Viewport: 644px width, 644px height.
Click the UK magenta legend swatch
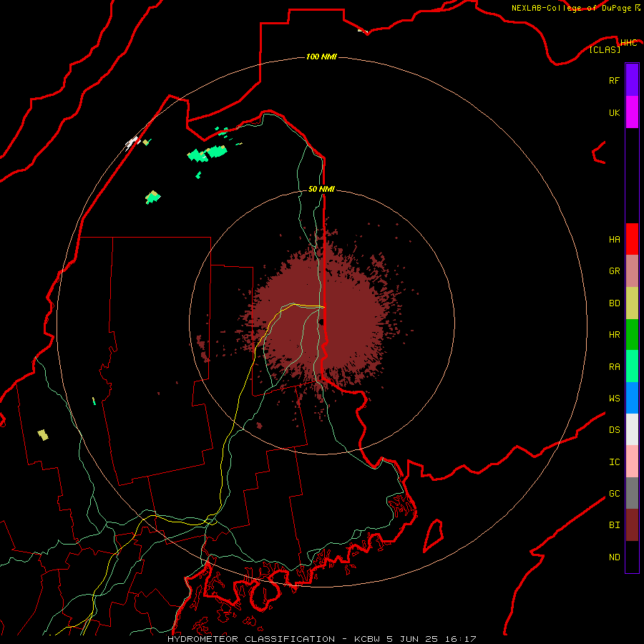point(632,112)
